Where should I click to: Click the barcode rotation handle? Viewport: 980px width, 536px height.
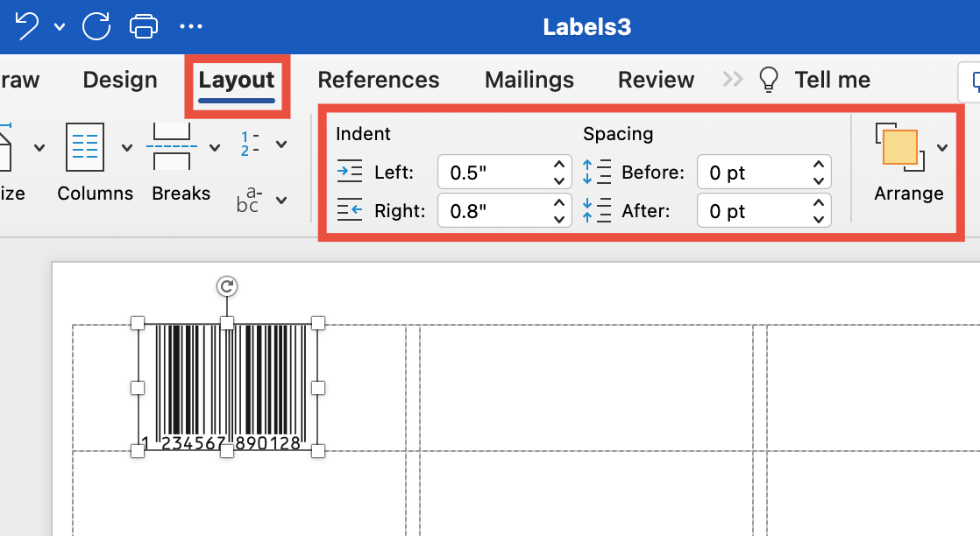(227, 286)
